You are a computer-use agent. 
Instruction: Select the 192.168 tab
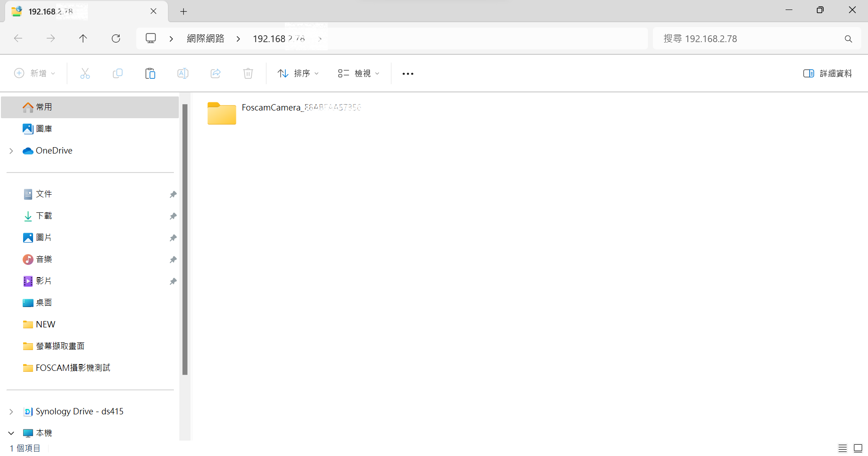click(86, 11)
